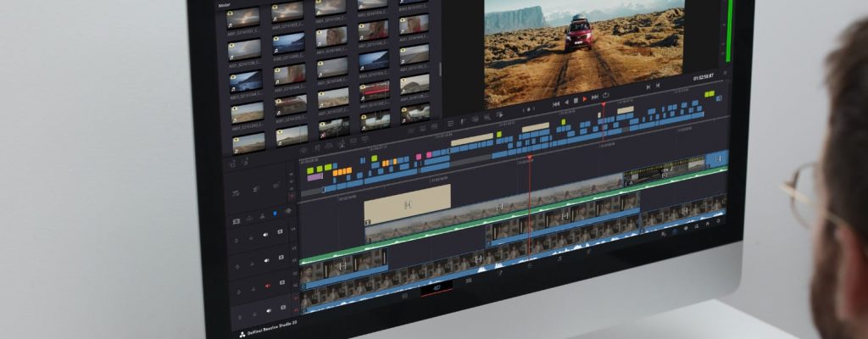
Task: Click the red playhead marker on upper timeline
Action: click(x=530, y=158)
